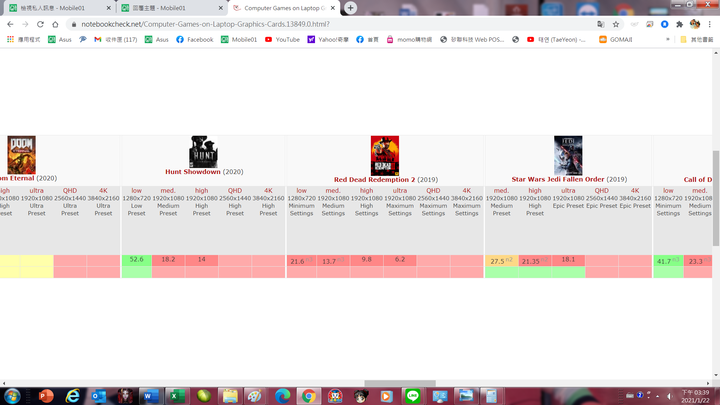This screenshot has height=405, width=720.
Task: Open Word from the taskbar
Action: (150, 396)
